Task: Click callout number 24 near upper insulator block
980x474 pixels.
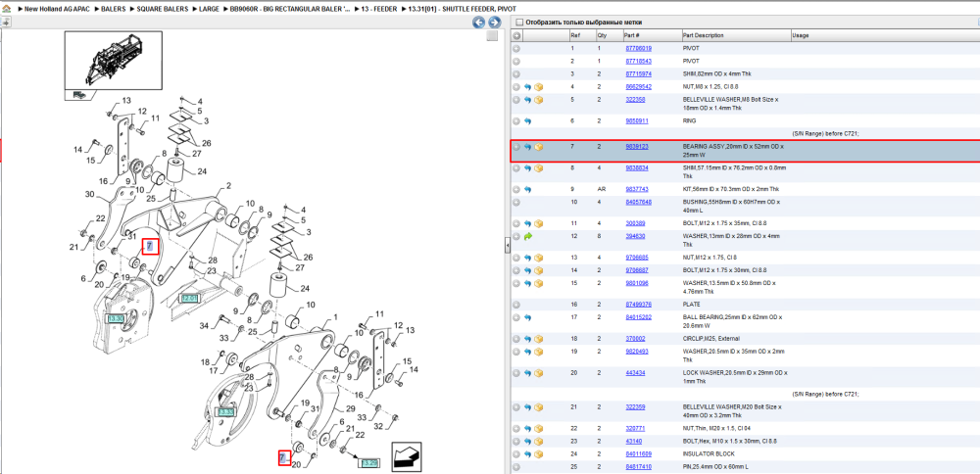Action: pos(202,171)
